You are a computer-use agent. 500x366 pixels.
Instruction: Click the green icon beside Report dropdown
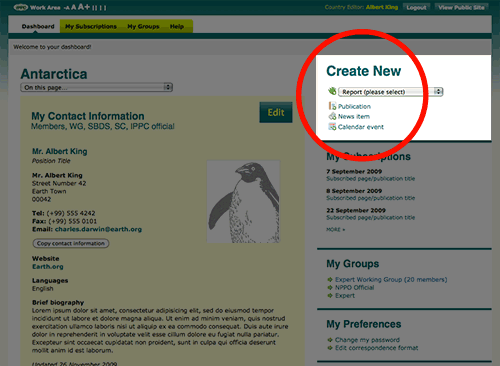332,91
